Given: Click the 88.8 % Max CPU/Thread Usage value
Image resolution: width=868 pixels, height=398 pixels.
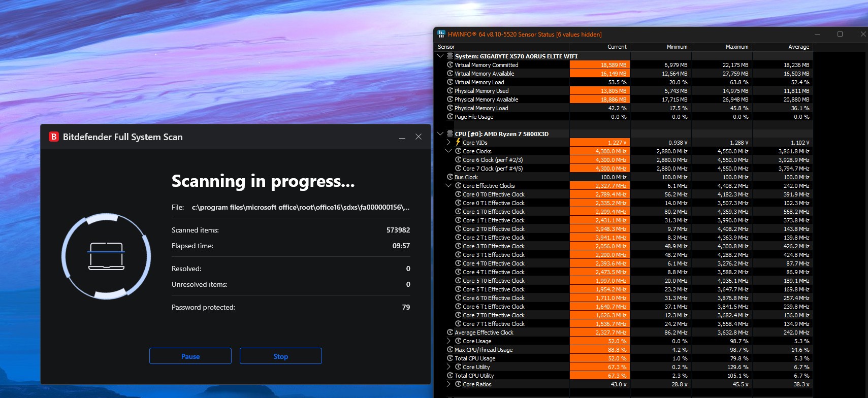Looking at the screenshot, I should coord(600,349).
